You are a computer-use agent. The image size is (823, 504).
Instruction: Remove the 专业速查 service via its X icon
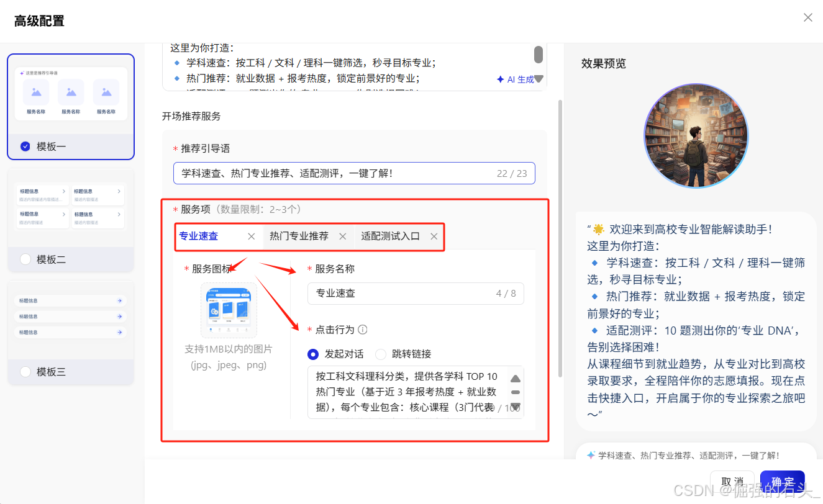pos(252,236)
